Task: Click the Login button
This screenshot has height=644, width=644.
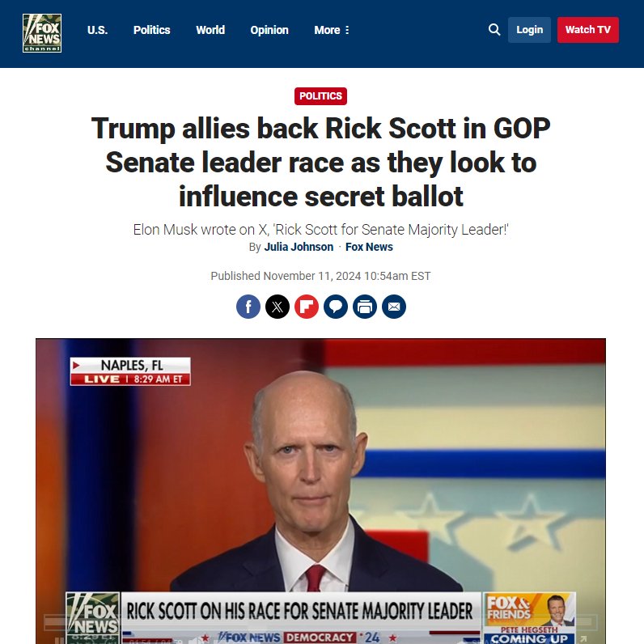Action: [x=529, y=30]
